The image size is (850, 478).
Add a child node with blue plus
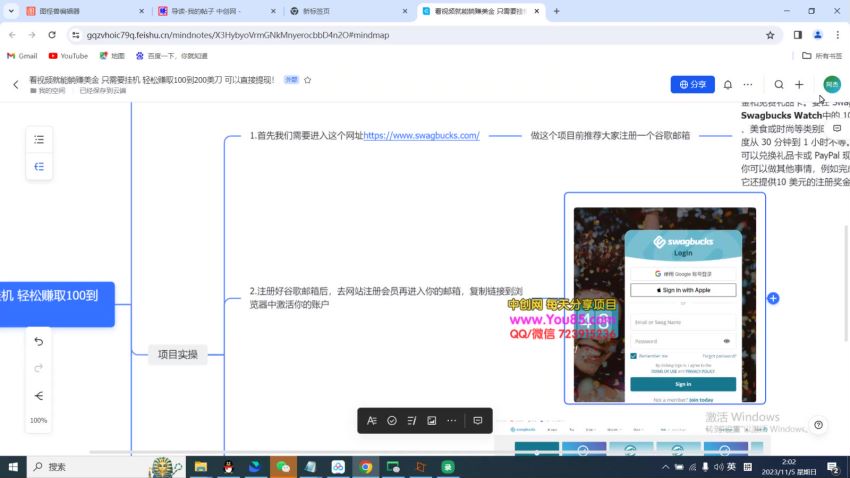coord(773,298)
